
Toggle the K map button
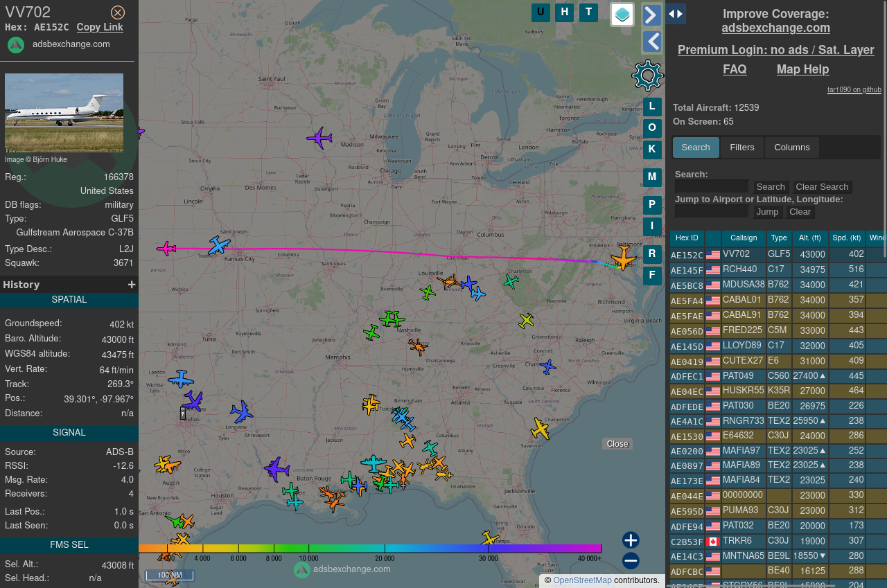tap(652, 150)
